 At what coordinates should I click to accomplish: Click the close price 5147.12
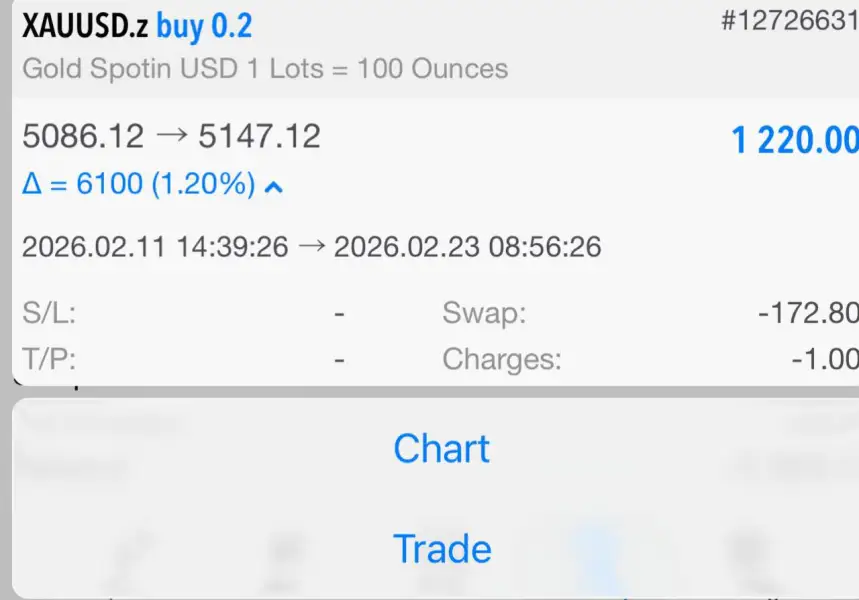(259, 136)
